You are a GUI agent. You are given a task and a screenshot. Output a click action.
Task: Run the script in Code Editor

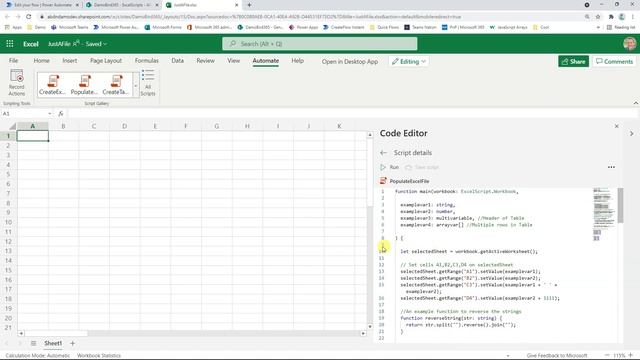click(x=389, y=167)
